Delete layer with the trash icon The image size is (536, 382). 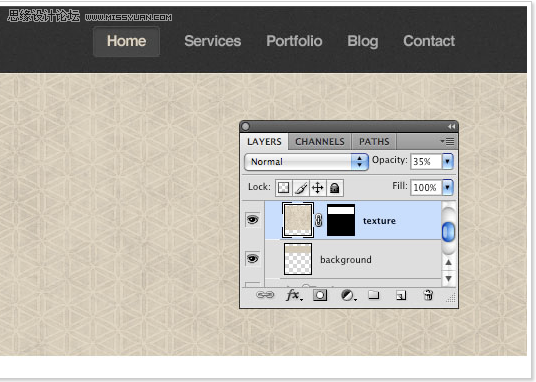[428, 295]
